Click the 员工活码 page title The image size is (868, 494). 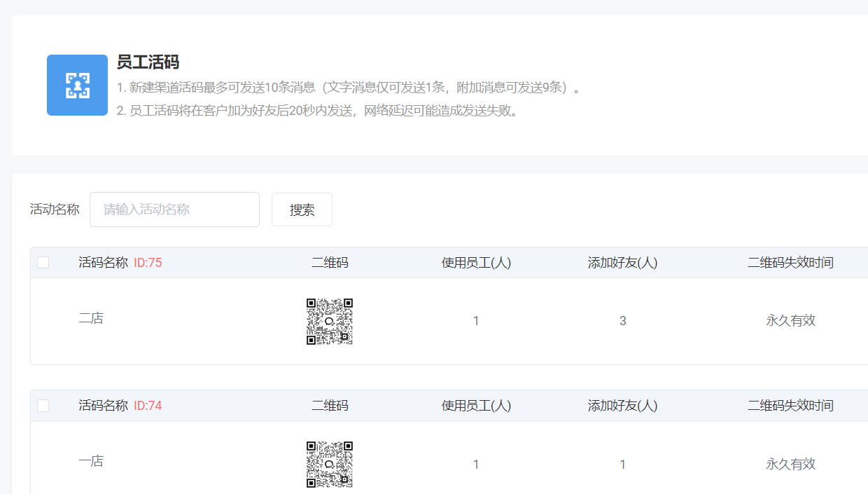(x=148, y=62)
